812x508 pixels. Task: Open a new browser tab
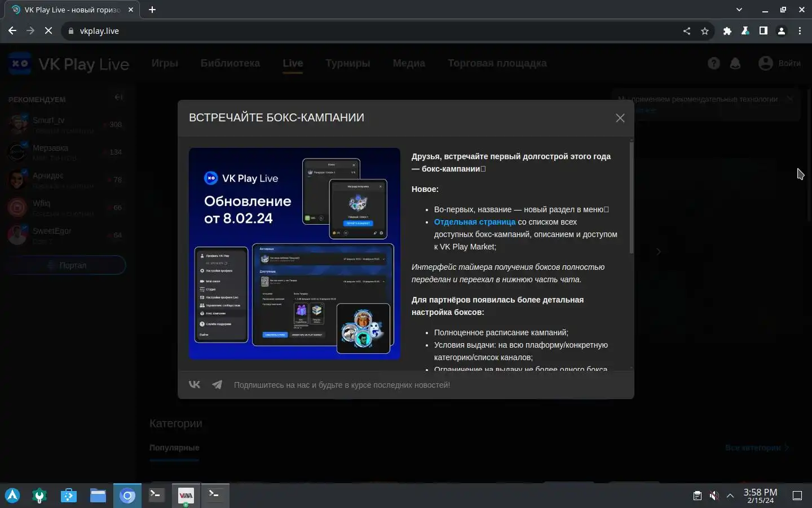tap(152, 10)
